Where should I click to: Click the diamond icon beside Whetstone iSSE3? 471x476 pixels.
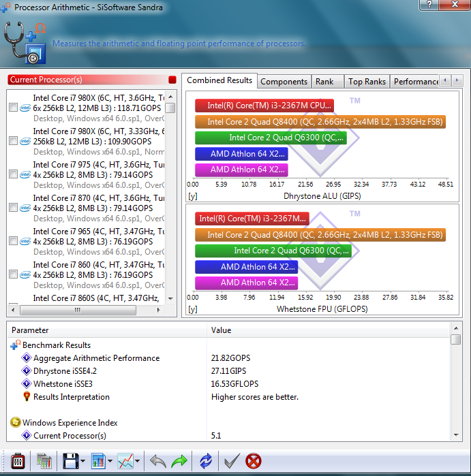[27, 383]
